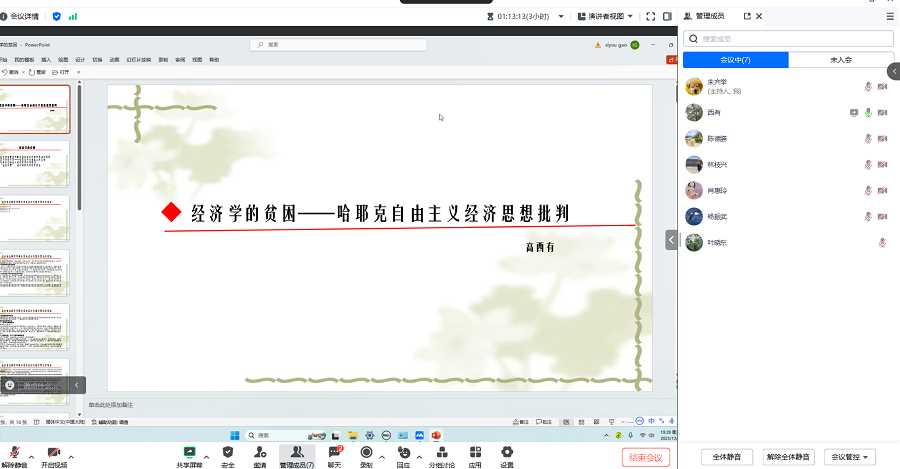Click the 搜索成员 search members field

[788, 38]
